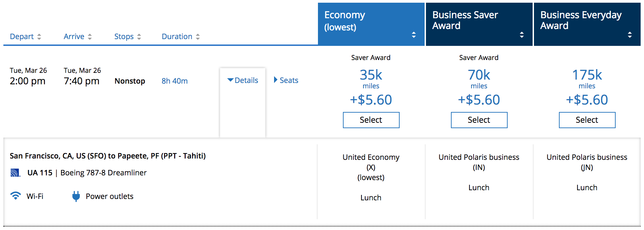Click the Depart sort arrows icon

point(39,37)
